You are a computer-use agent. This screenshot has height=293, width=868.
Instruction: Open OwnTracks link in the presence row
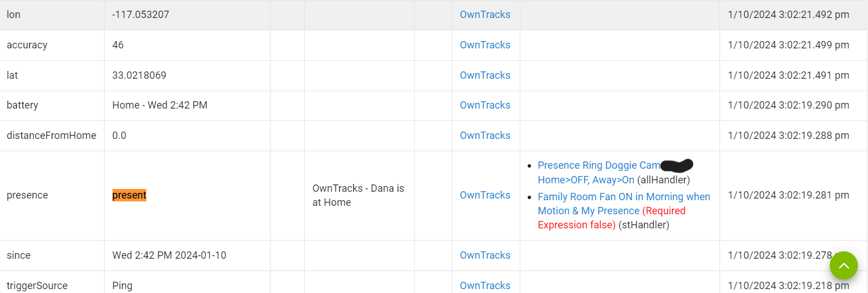(x=485, y=195)
